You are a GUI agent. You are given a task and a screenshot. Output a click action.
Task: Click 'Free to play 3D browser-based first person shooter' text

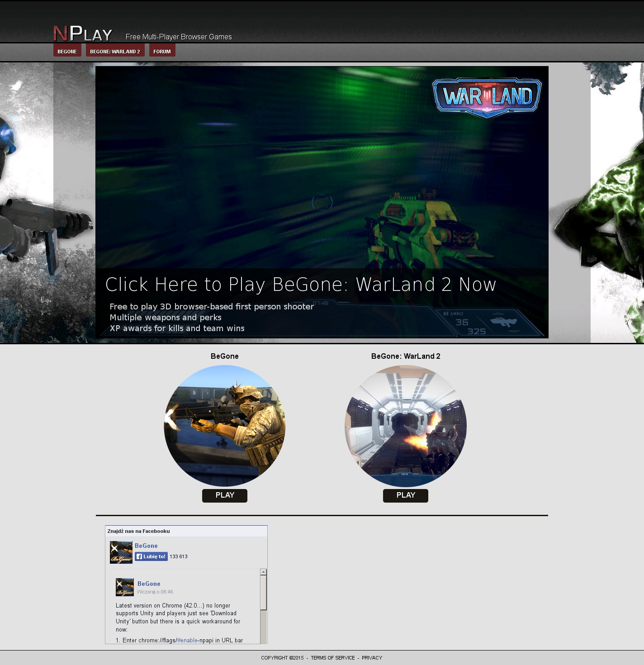pos(212,306)
